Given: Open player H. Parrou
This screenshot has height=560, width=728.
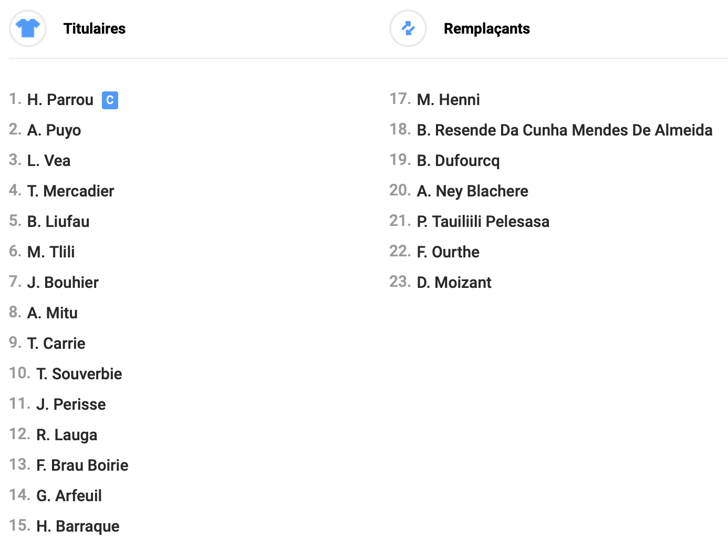Looking at the screenshot, I should click(x=60, y=100).
